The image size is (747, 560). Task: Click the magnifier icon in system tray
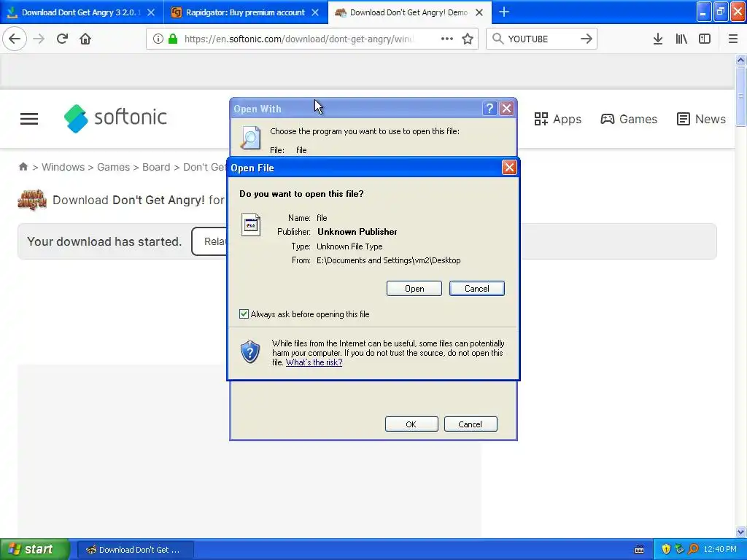[x=694, y=549]
